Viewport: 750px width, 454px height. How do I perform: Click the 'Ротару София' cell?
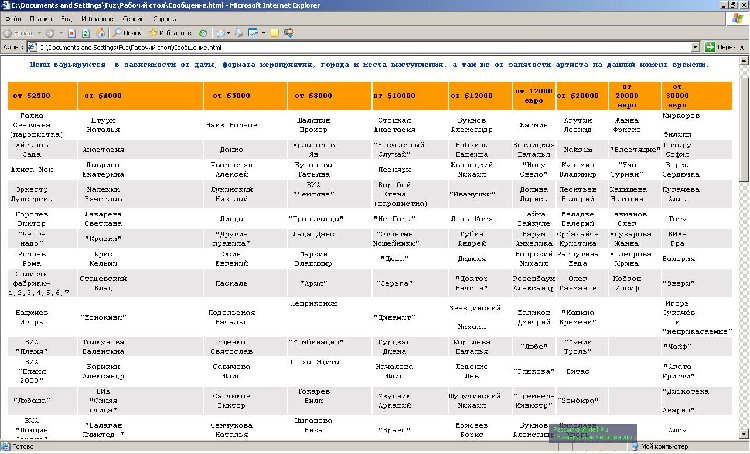point(696,150)
